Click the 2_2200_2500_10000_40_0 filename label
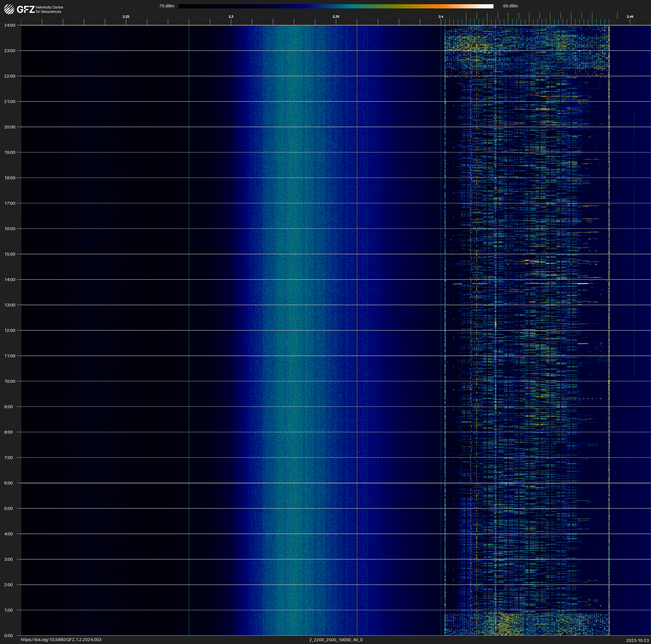The width and height of the screenshot is (651, 644). (336, 640)
